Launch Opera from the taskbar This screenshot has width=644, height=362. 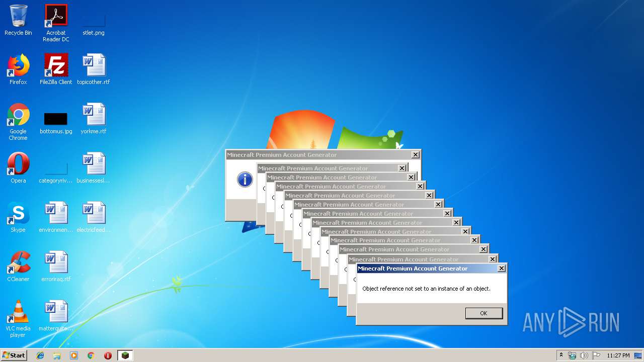pyautogui.click(x=108, y=355)
